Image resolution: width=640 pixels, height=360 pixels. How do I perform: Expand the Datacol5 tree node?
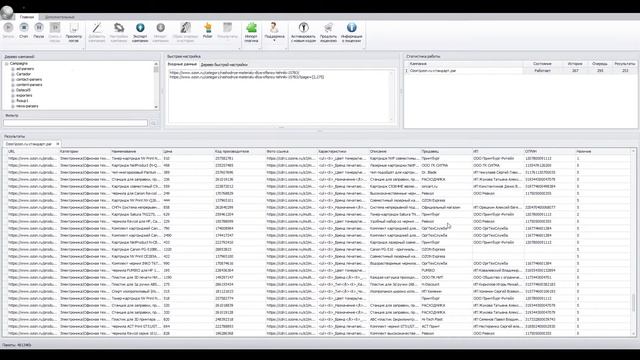[13, 90]
